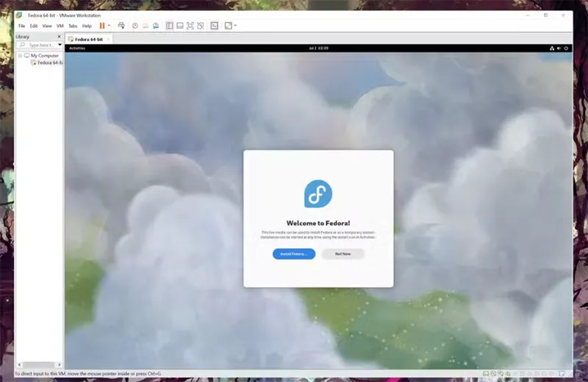The height and width of the screenshot is (382, 588).
Task: Click the Fedora logo in welcome dialog
Action: pos(318,193)
